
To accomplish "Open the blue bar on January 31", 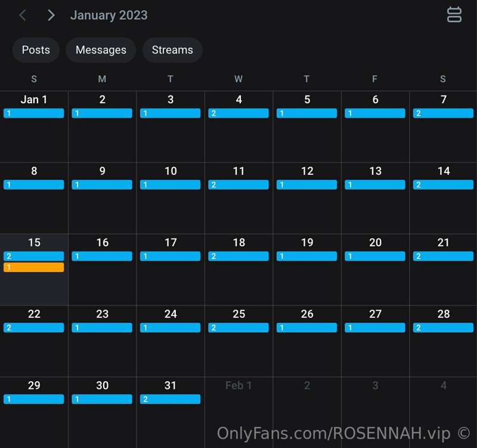I will coord(171,400).
